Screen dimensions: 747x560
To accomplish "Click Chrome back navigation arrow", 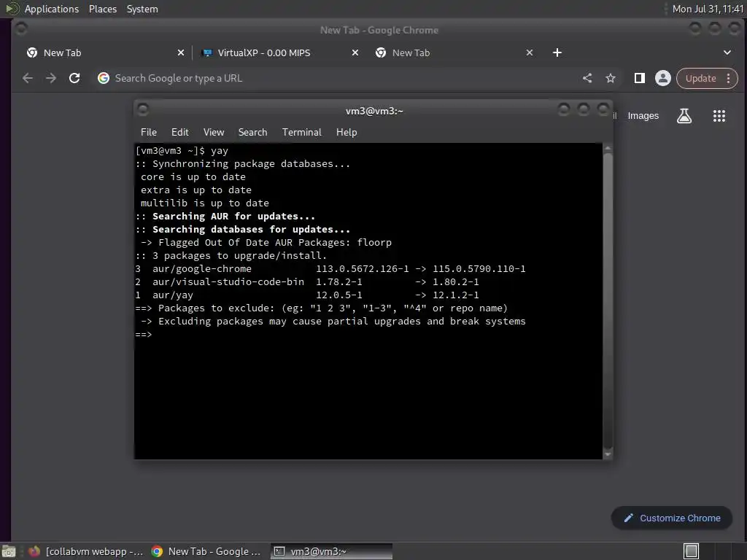I will point(28,78).
